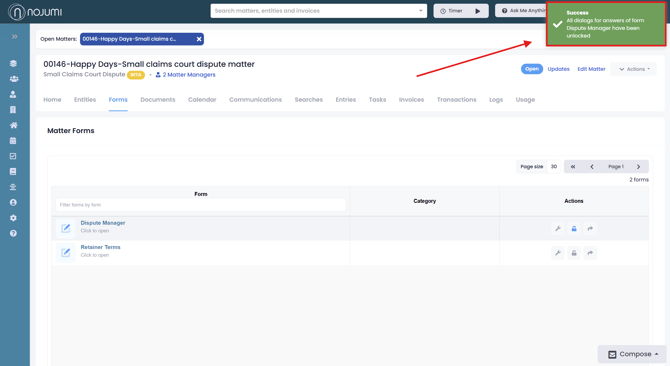
Task: Switch to the Transactions tab
Action: (456, 100)
